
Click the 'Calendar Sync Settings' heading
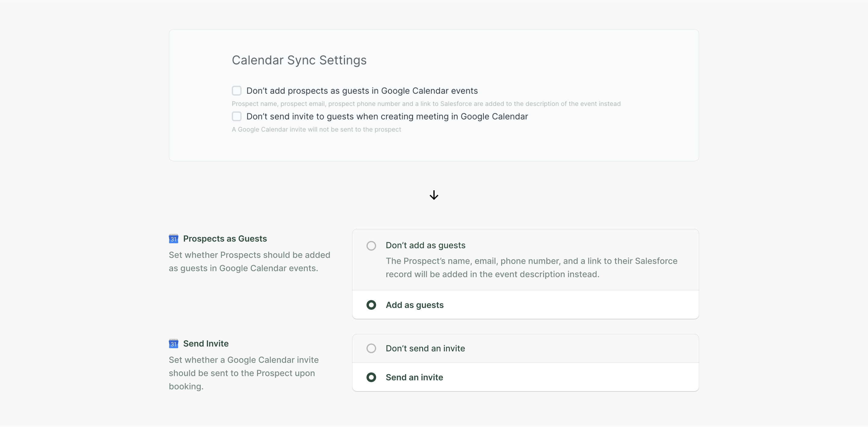(299, 60)
